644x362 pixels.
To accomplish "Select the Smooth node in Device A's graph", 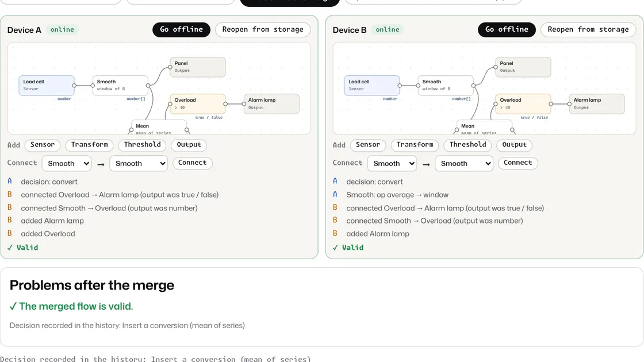I will pos(120,86).
